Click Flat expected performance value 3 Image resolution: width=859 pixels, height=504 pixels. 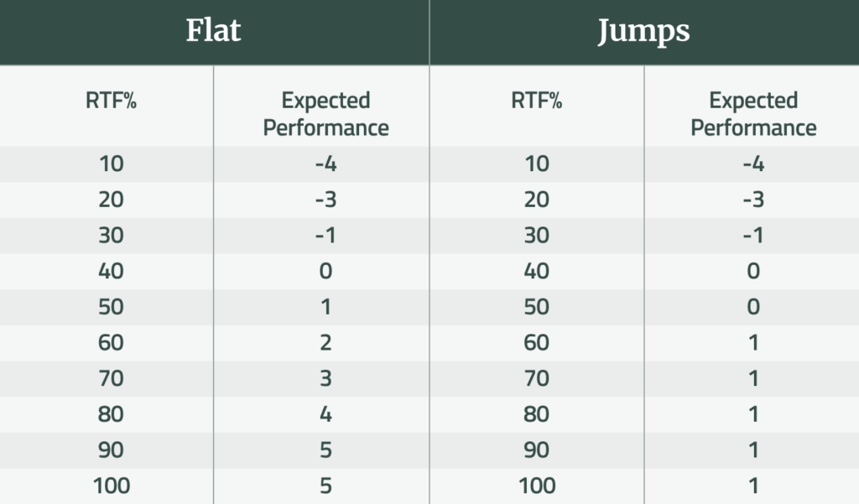coord(325,378)
